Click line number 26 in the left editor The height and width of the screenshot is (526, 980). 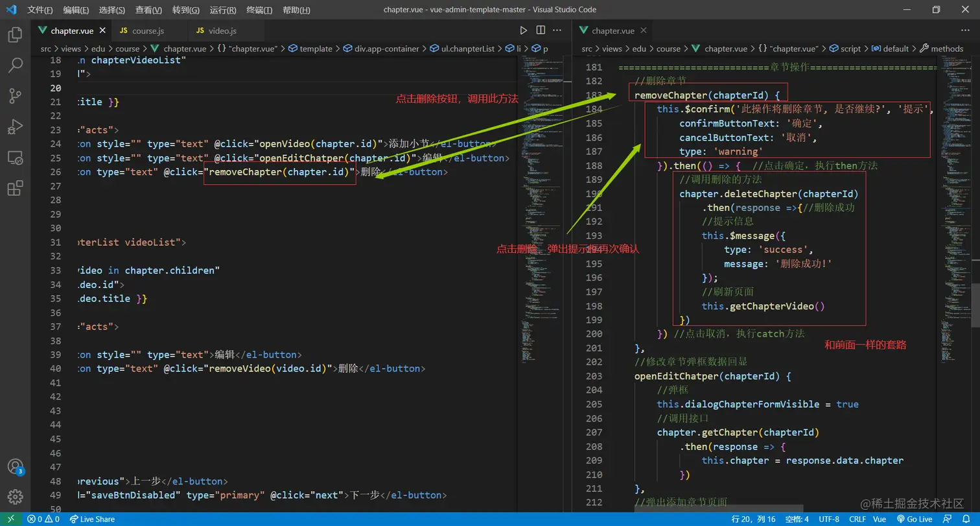pos(55,172)
